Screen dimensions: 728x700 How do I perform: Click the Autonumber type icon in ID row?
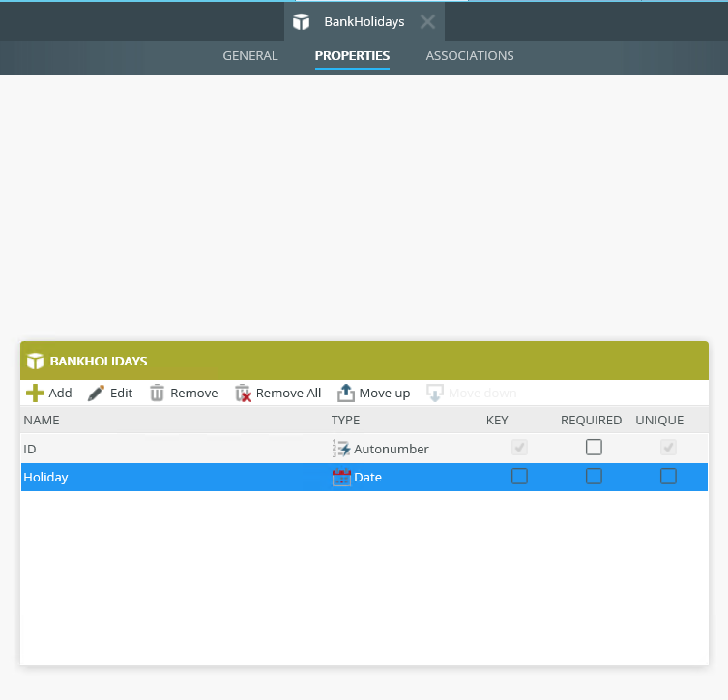pos(341,449)
